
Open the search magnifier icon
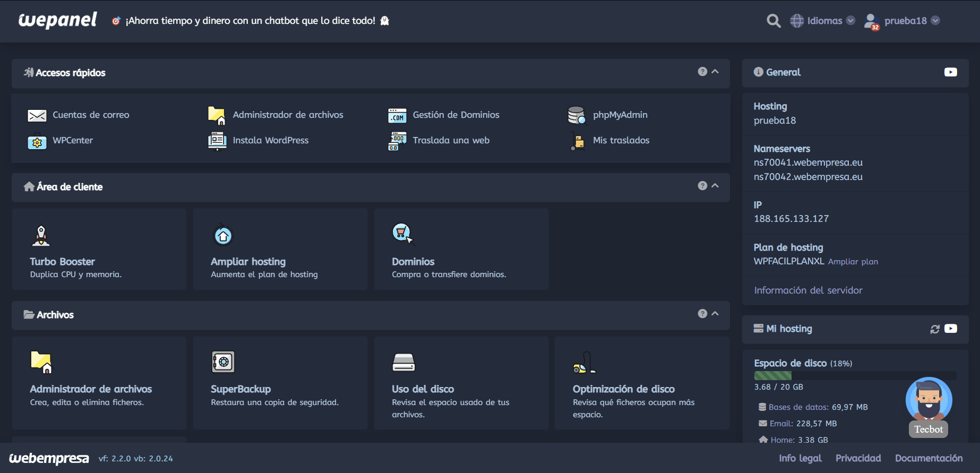click(x=773, y=21)
